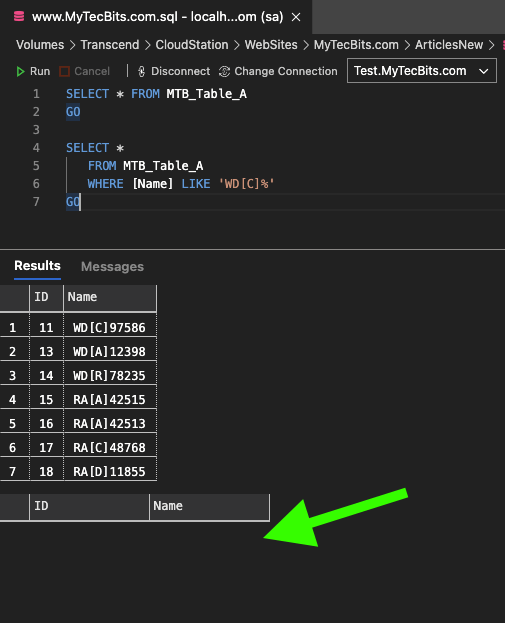Click the red Cancel square icon
This screenshot has height=623, width=505.
64,72
